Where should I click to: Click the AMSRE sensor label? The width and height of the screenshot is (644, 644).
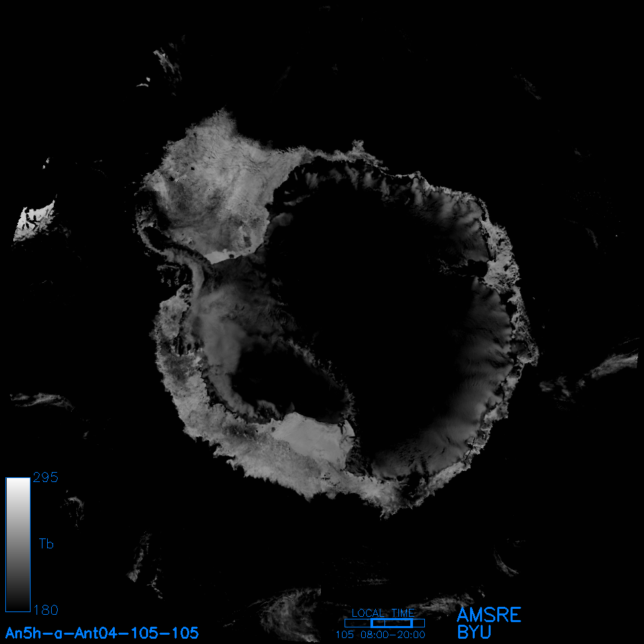(489, 615)
